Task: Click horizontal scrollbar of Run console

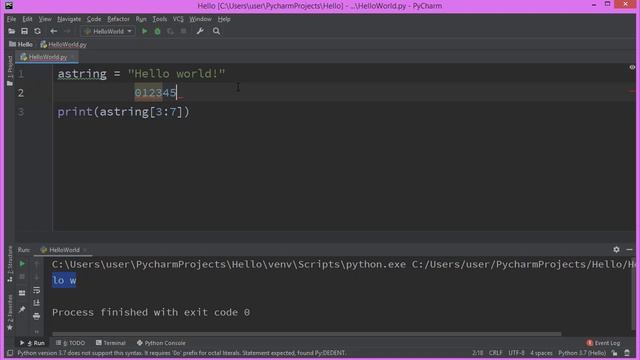Action: point(307,334)
